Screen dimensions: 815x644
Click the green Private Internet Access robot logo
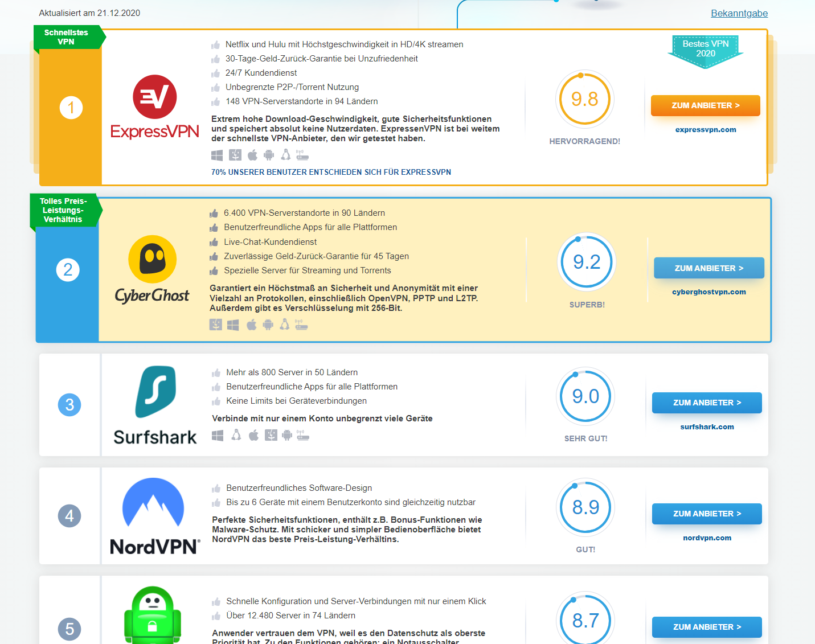[x=153, y=615]
